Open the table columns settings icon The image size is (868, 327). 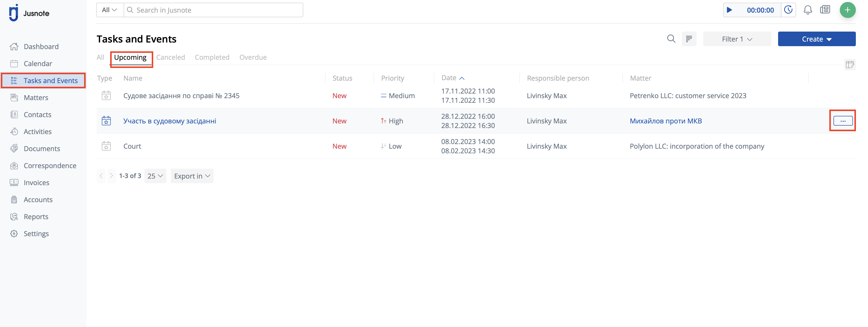pos(850,65)
